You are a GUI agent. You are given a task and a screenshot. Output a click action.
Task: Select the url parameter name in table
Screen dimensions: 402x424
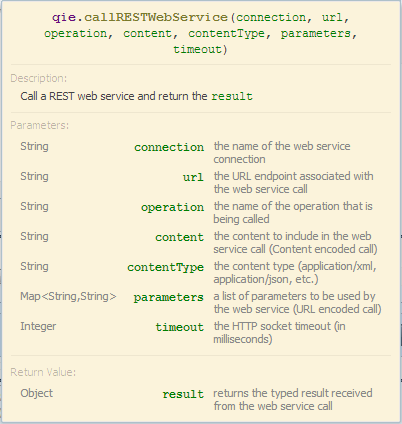click(193, 177)
